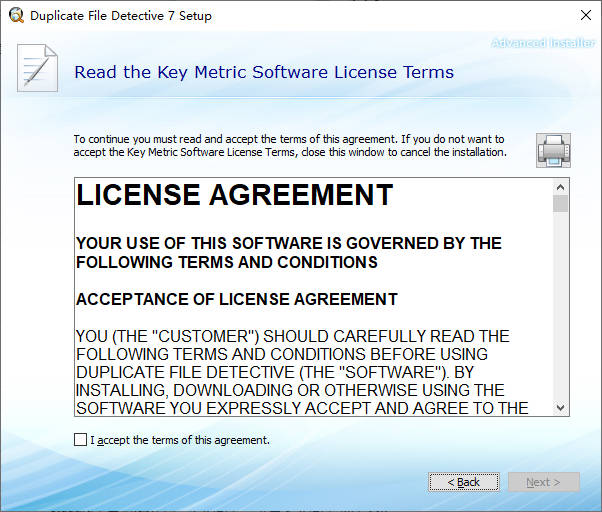Go back with the Back button
The height and width of the screenshot is (512, 602).
(463, 482)
